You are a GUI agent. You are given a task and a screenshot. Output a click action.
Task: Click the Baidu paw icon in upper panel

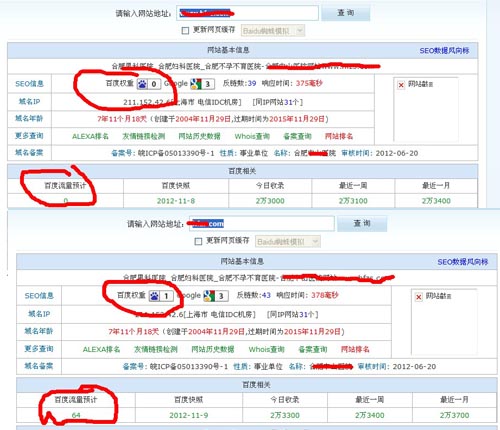[x=142, y=84]
